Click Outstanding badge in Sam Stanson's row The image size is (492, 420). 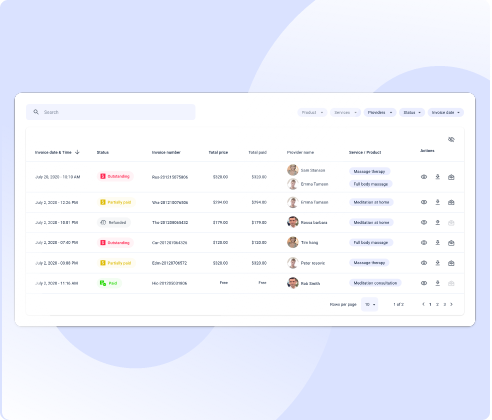coord(115,176)
